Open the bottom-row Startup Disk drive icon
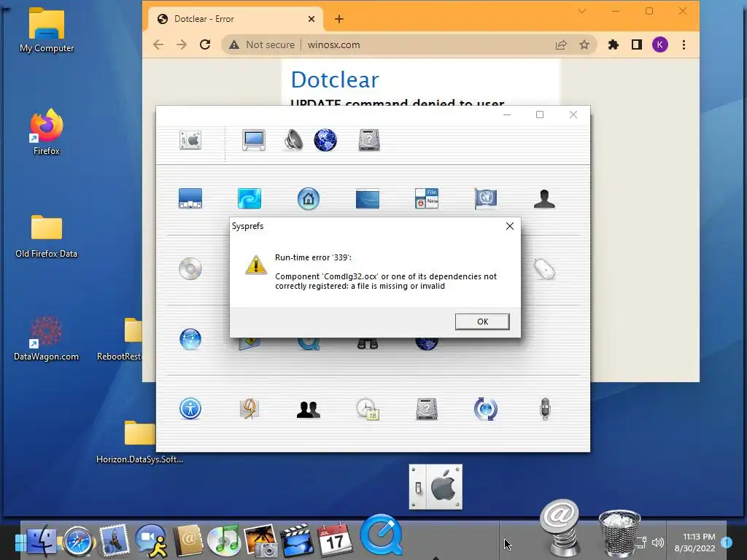The height and width of the screenshot is (560, 747). click(x=426, y=409)
